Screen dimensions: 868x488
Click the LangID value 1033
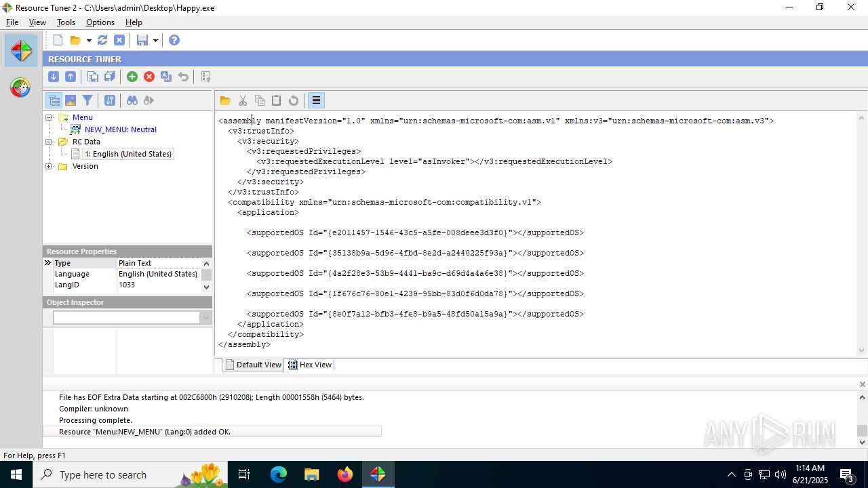tap(127, 285)
